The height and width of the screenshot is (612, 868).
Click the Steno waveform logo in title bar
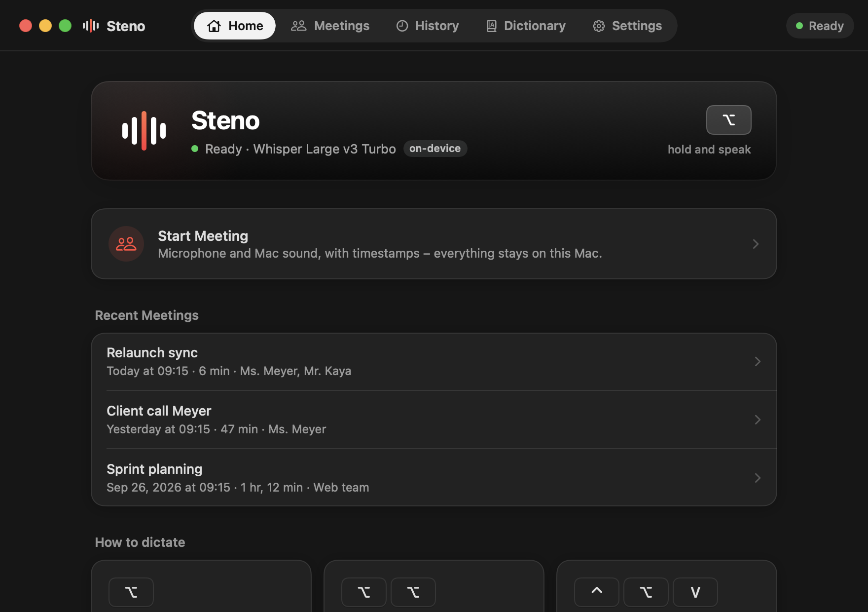91,26
